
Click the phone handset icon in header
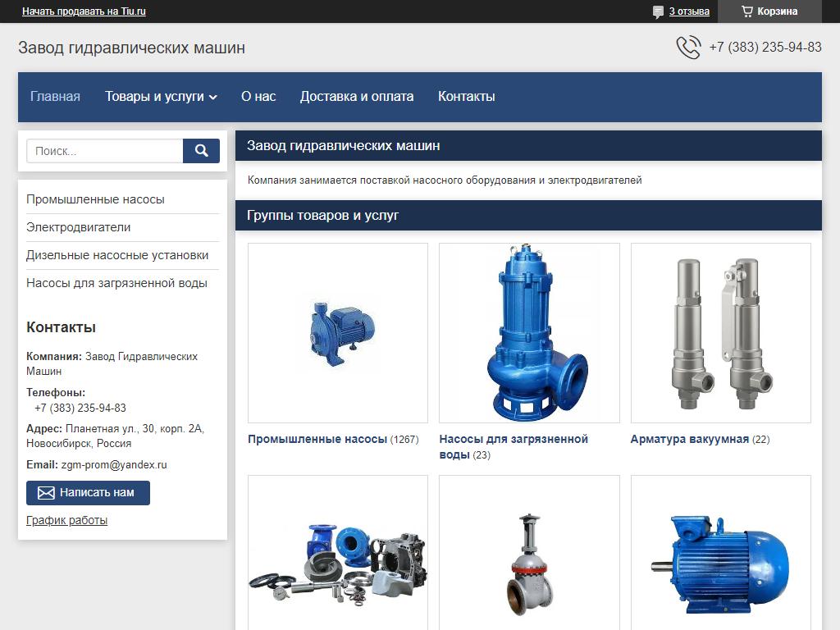688,48
